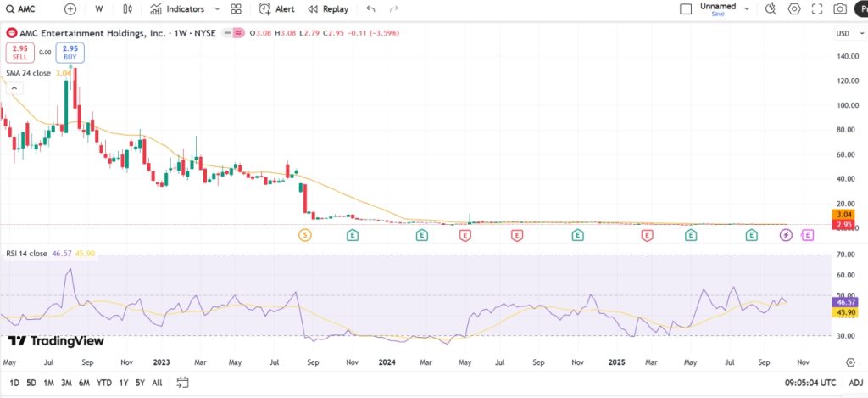Take a chart snapshot with camera icon
The image size is (868, 398).
click(x=840, y=9)
